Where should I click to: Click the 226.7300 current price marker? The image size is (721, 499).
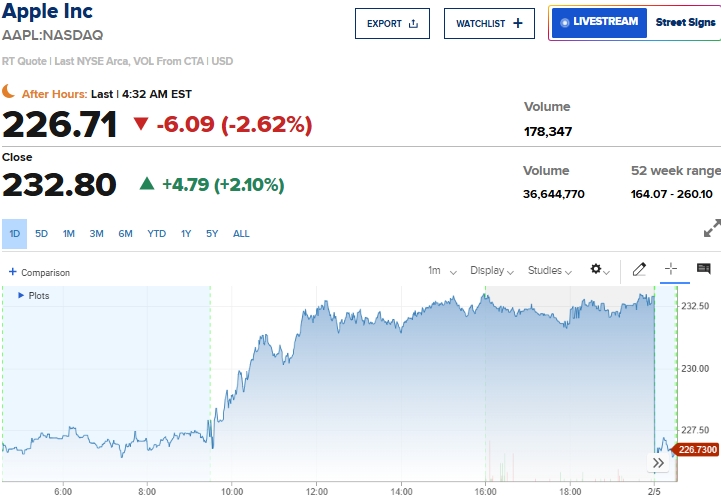(x=698, y=450)
